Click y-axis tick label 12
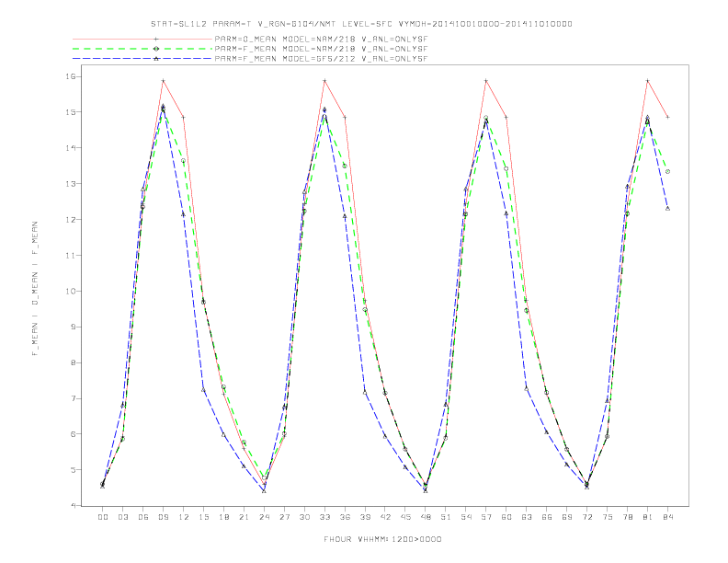Screen dimensions: 728x563 (x=69, y=219)
